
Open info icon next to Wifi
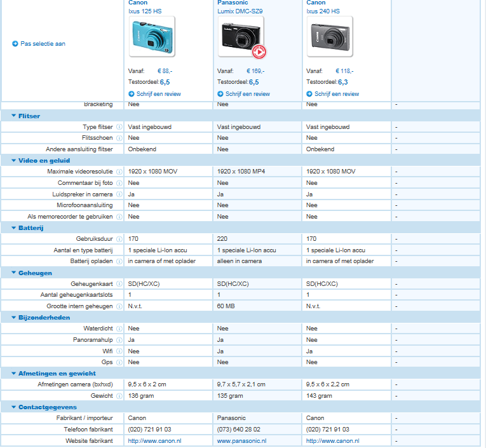pyautogui.click(x=119, y=351)
